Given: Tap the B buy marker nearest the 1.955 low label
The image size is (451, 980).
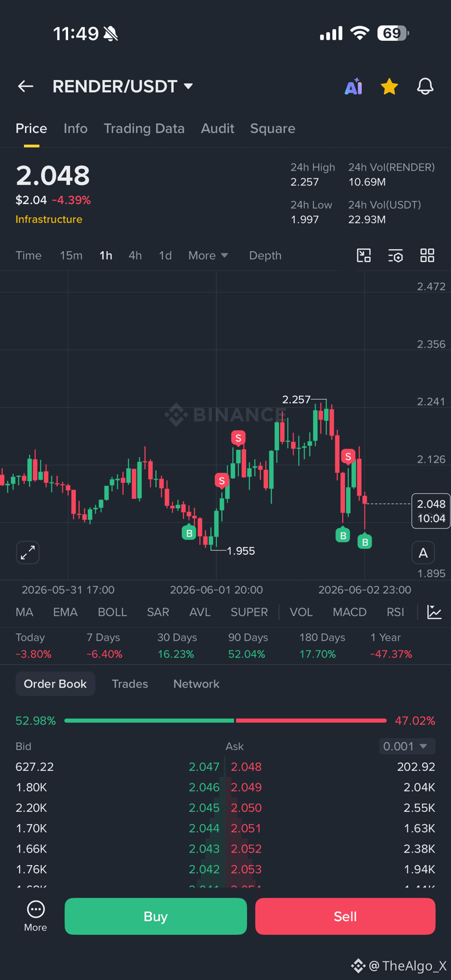Looking at the screenshot, I should click(189, 532).
